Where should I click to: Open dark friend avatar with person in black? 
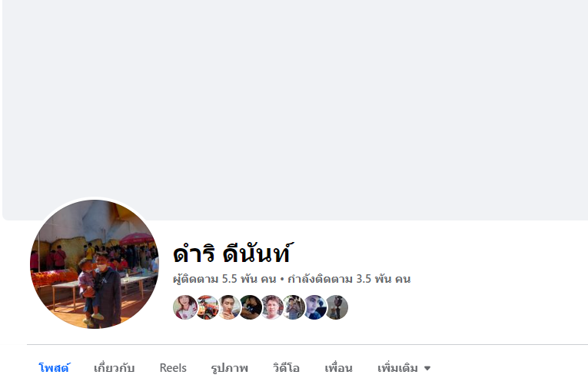coord(250,307)
